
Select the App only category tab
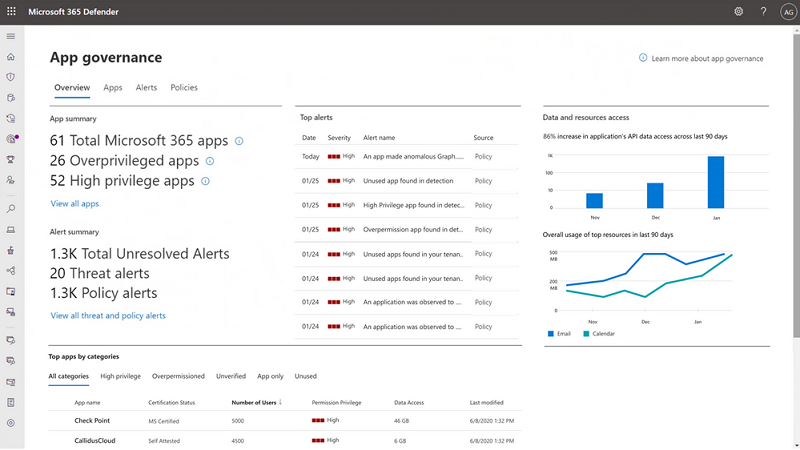[270, 376]
